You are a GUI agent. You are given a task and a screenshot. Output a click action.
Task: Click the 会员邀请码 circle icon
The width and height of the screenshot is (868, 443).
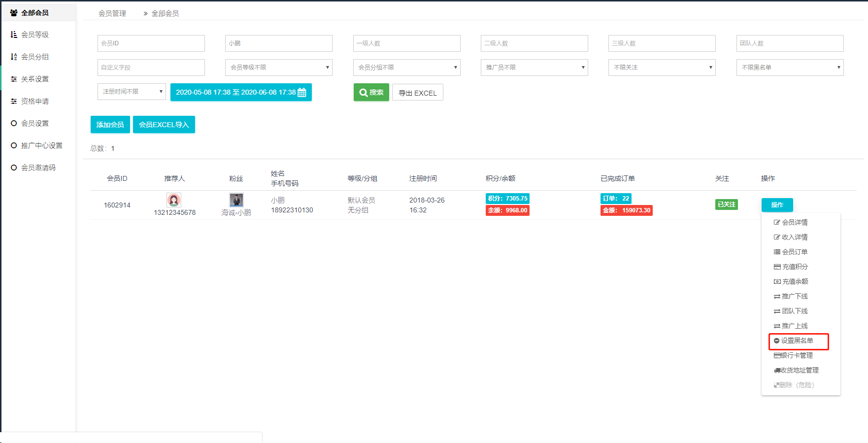(x=14, y=168)
